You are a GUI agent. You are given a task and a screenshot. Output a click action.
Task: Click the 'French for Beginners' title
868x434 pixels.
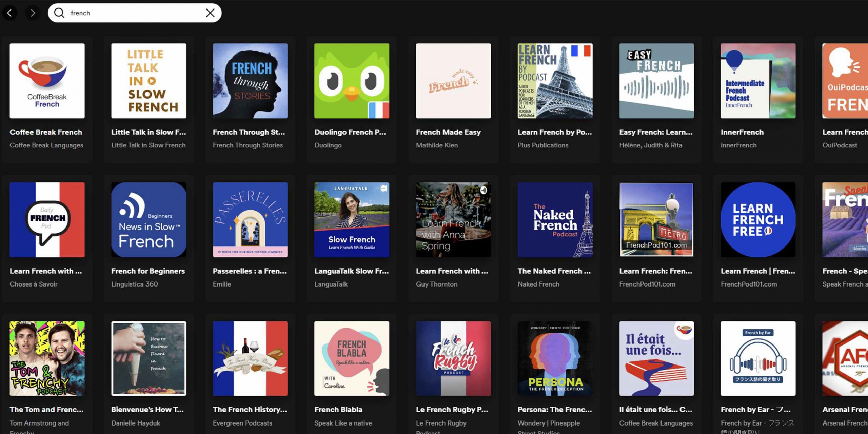148,271
